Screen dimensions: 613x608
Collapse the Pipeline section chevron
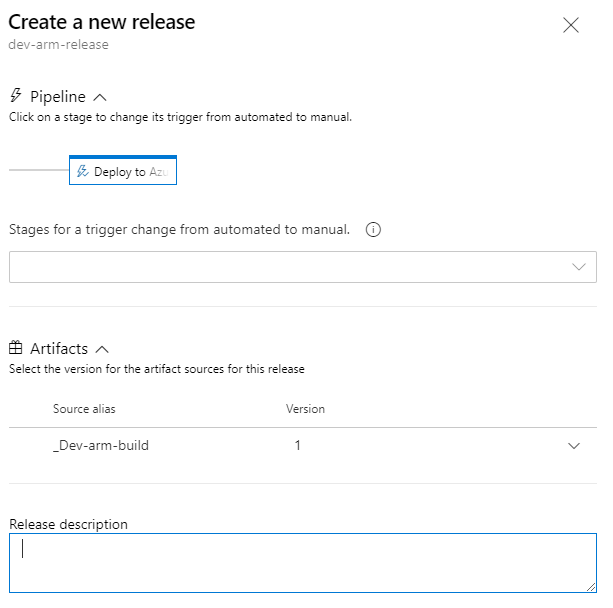pyautogui.click(x=99, y=97)
